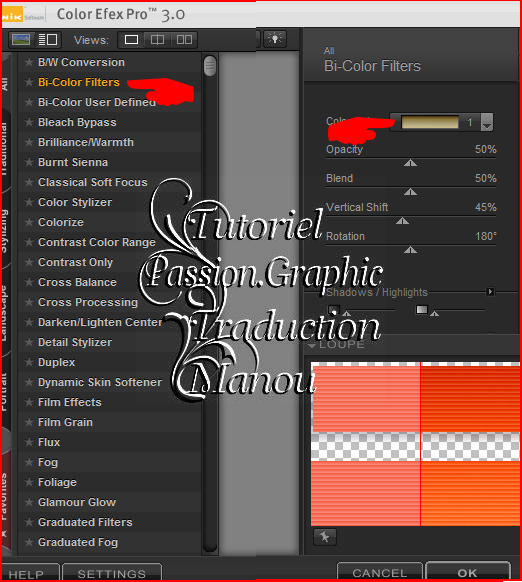Click the Blend slider handle
The height and width of the screenshot is (582, 522).
[410, 192]
